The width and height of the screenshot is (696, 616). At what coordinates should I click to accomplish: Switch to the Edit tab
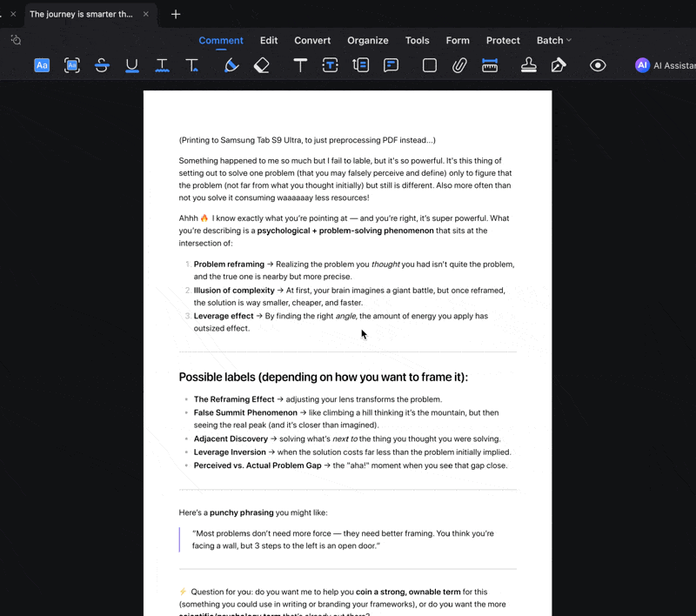[x=269, y=40]
